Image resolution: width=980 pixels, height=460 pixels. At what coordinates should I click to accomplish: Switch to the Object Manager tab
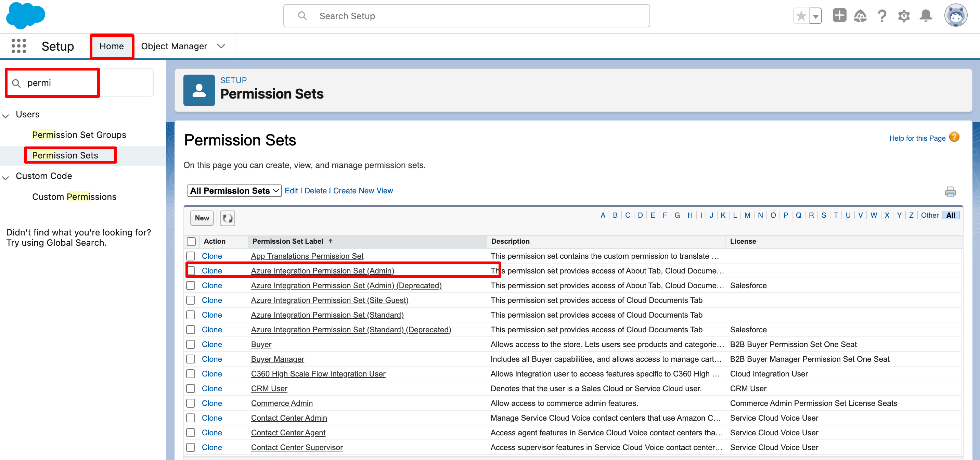[174, 46]
